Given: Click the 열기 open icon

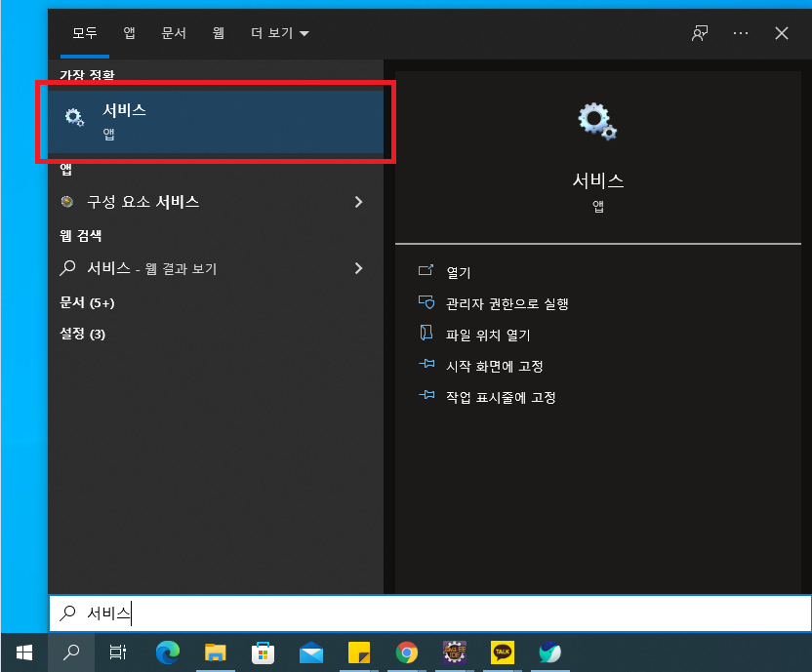Looking at the screenshot, I should tap(426, 270).
